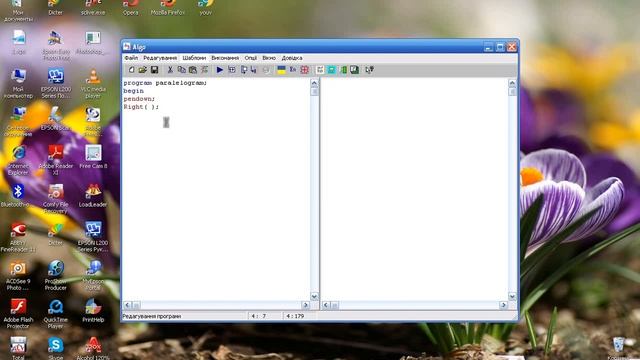
Task: Select the Adobe Reader XI desktop icon
Action: point(56,160)
